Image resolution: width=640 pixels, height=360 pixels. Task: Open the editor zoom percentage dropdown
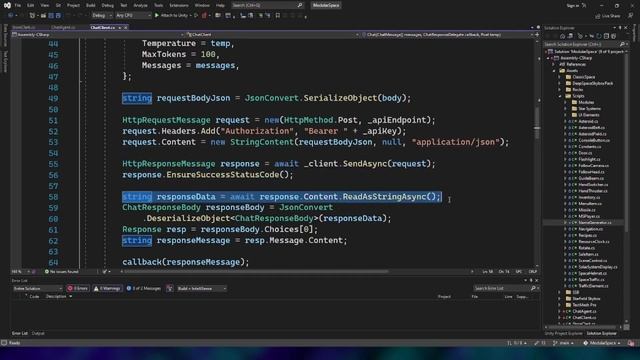click(20, 271)
